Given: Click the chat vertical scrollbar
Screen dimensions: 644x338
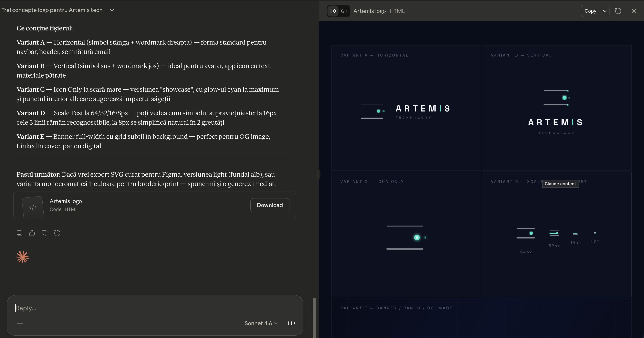Looking at the screenshot, I should pos(314,318).
